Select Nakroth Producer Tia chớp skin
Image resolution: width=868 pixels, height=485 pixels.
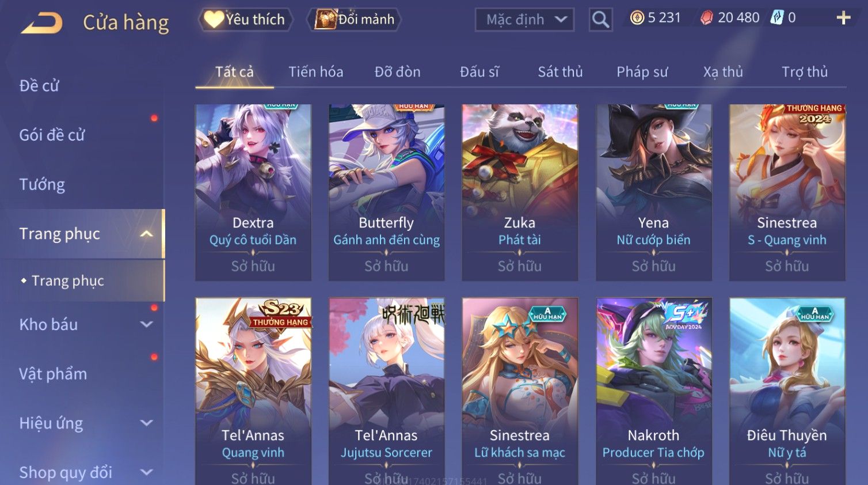(653, 392)
